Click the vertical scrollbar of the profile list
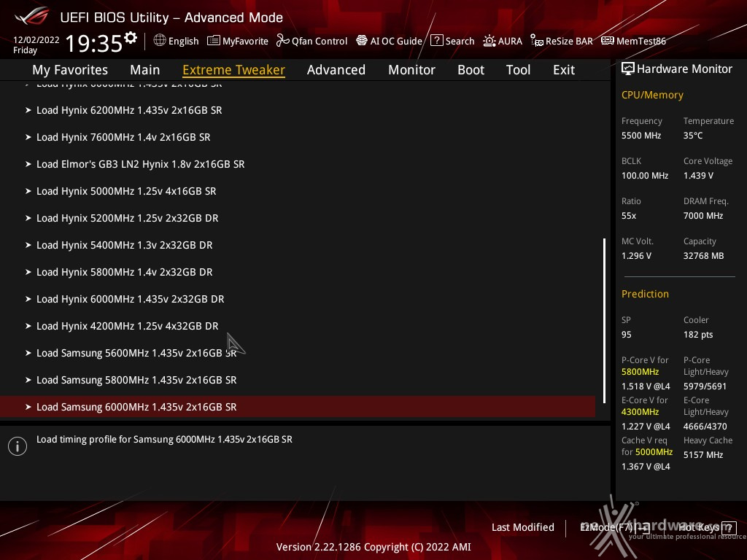747x560 pixels. 605,321
